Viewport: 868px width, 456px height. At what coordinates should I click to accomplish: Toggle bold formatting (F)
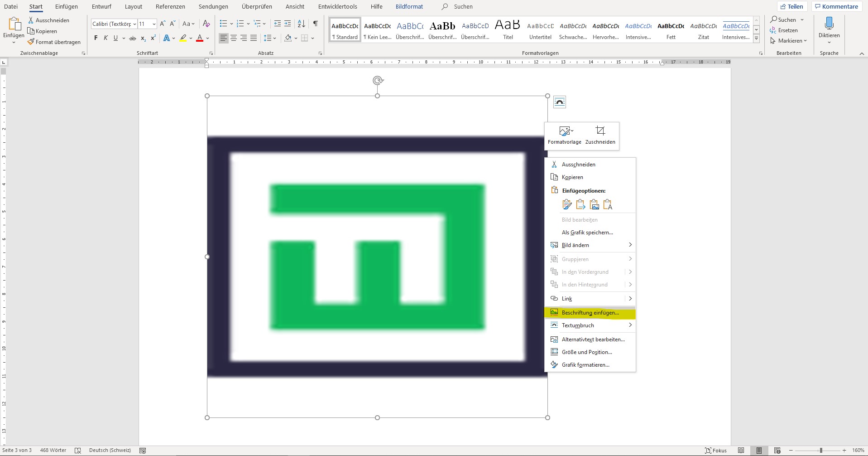pyautogui.click(x=96, y=38)
